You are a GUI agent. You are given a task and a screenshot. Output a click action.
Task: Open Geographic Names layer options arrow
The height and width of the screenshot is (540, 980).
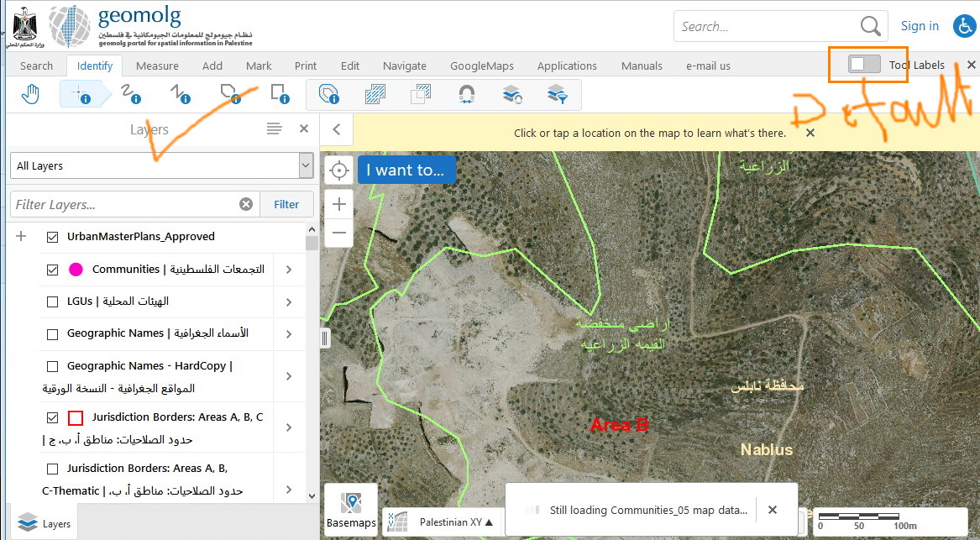click(289, 334)
